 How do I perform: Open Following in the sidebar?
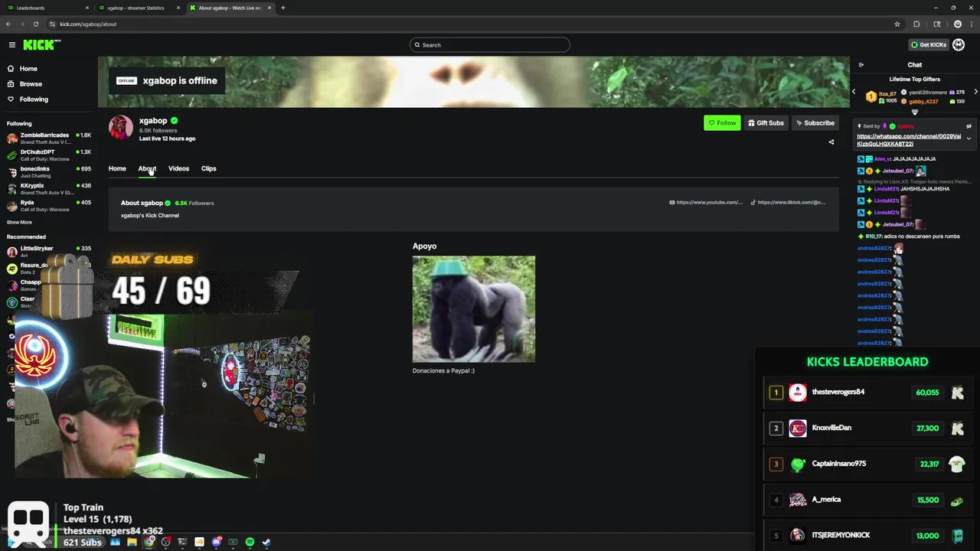pyautogui.click(x=34, y=99)
